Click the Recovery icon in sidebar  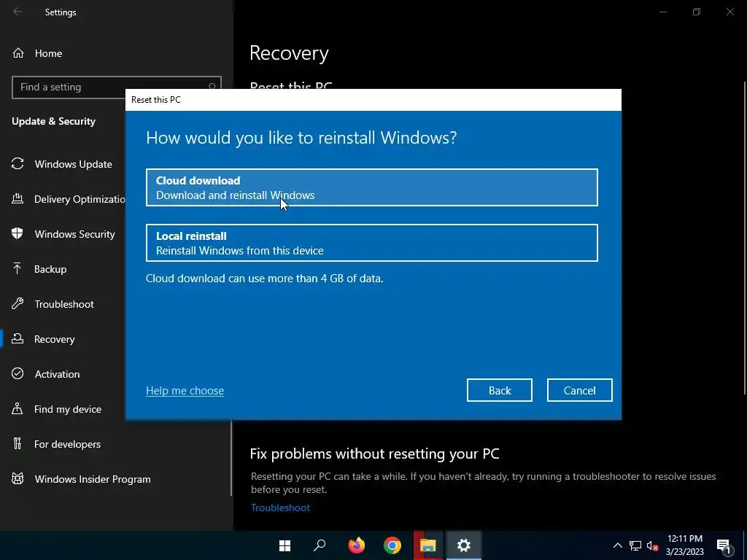[x=18, y=338]
